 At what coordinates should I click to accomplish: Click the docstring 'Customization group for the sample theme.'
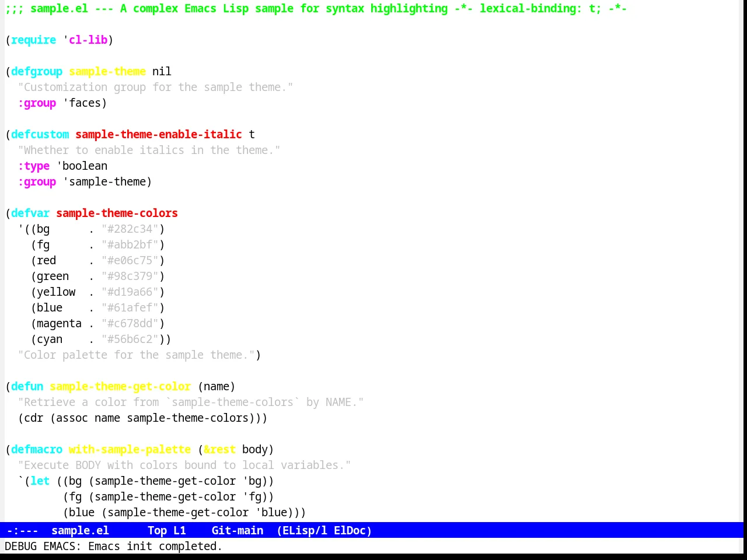(x=155, y=87)
